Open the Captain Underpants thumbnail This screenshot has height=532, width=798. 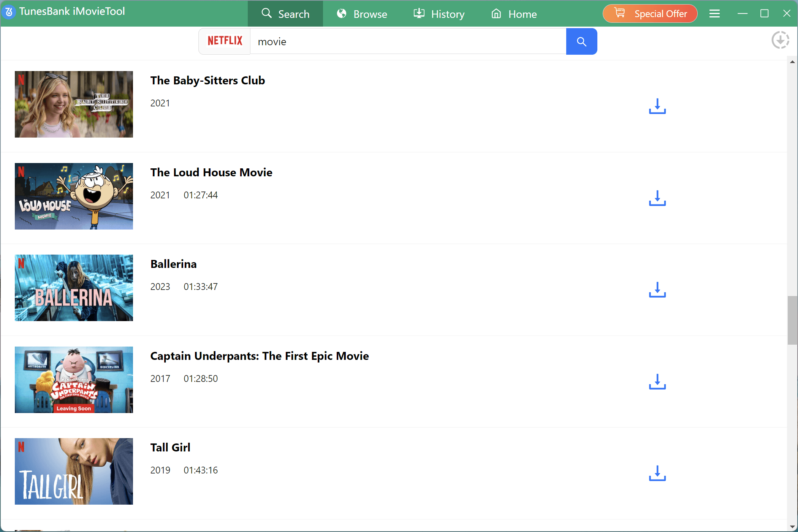[x=74, y=380]
